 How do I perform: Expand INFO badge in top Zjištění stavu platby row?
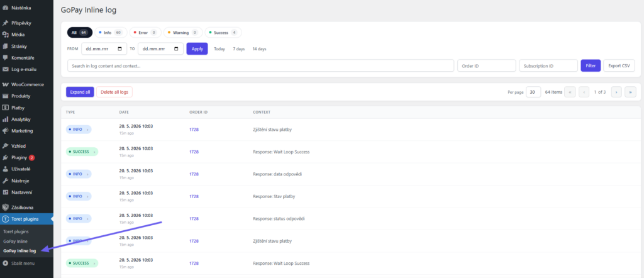pyautogui.click(x=79, y=130)
